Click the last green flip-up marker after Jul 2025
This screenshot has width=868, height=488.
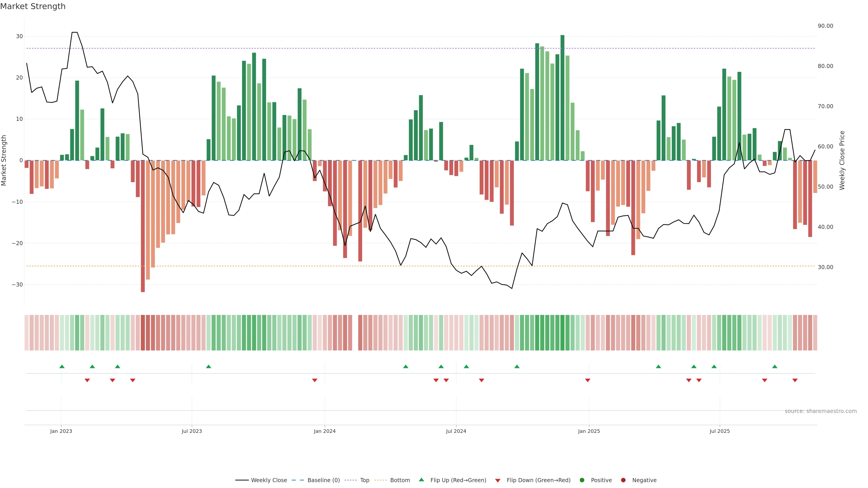775,366
